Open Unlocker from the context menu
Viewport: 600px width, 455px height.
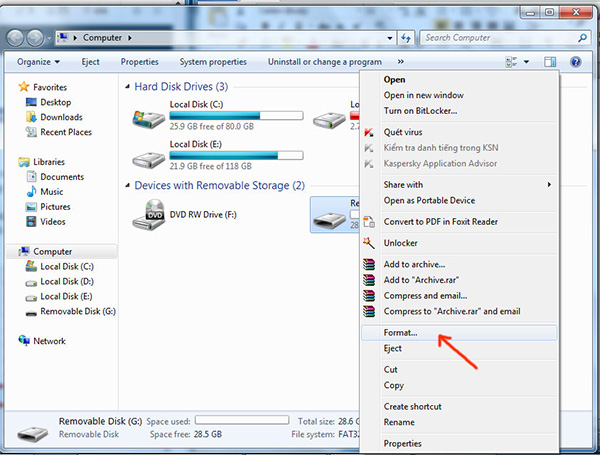(x=400, y=243)
